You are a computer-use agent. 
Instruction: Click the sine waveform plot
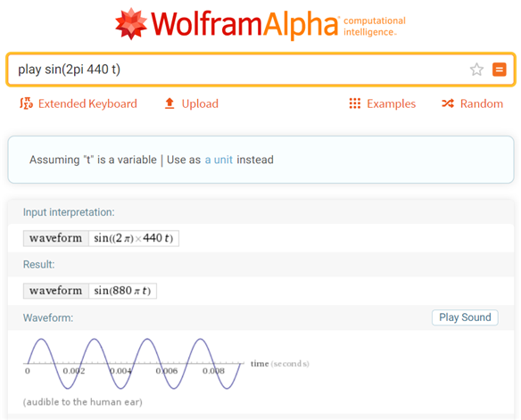134,364
